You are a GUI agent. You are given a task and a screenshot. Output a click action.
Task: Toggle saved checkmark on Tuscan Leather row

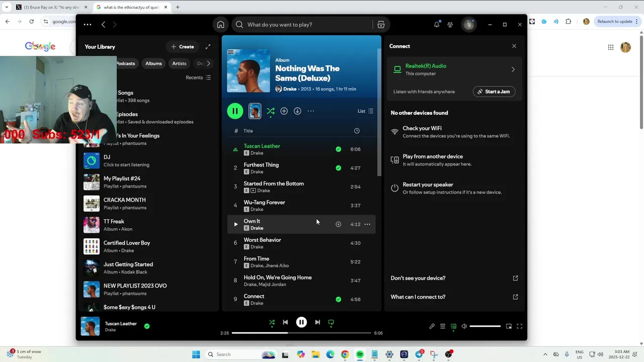coord(338,149)
